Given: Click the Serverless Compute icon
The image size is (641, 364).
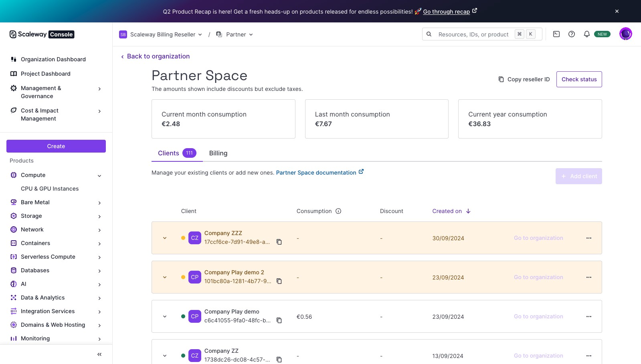Looking at the screenshot, I should [x=14, y=257].
